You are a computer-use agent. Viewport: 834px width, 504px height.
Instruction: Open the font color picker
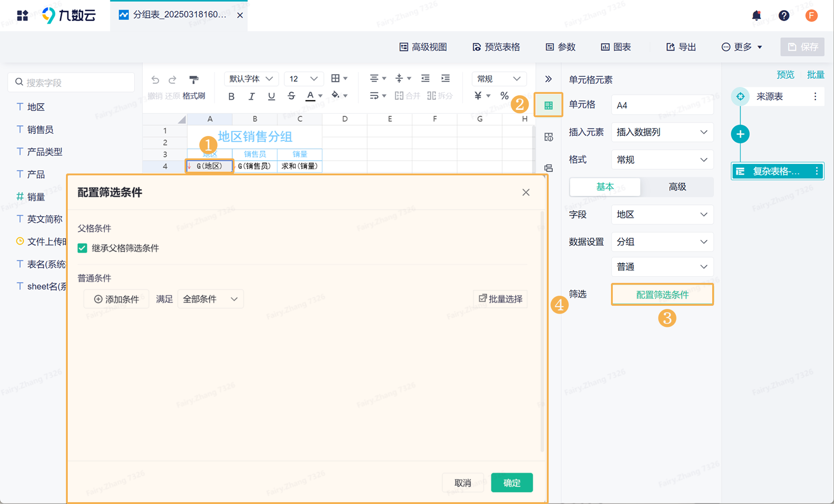314,96
